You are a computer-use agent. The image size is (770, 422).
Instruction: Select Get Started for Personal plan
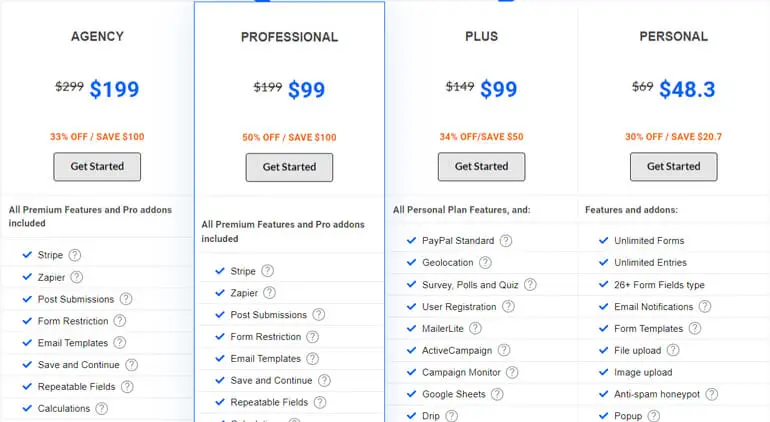(674, 167)
